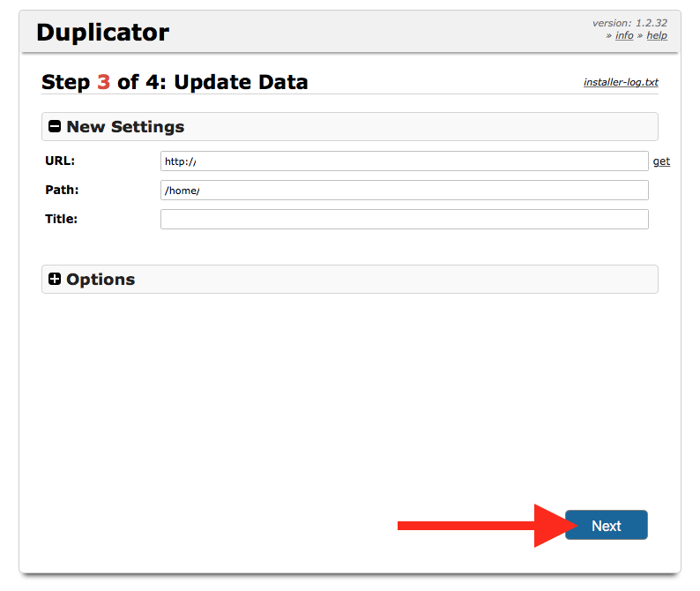Viewport: 700px width, 591px height.
Task: Open the help link in header
Action: tap(657, 35)
